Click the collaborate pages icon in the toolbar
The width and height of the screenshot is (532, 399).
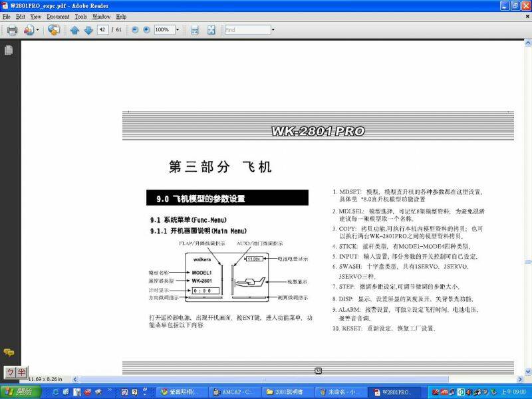[29, 30]
